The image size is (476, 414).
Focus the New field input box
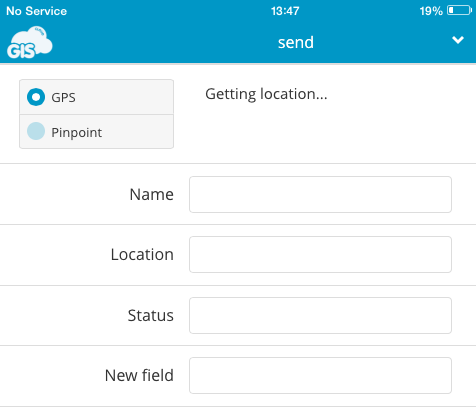pyautogui.click(x=320, y=376)
